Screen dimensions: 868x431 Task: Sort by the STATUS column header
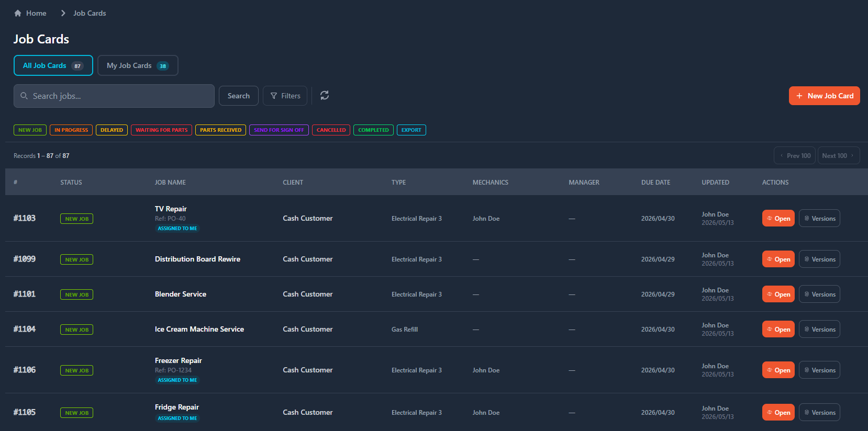tap(71, 183)
